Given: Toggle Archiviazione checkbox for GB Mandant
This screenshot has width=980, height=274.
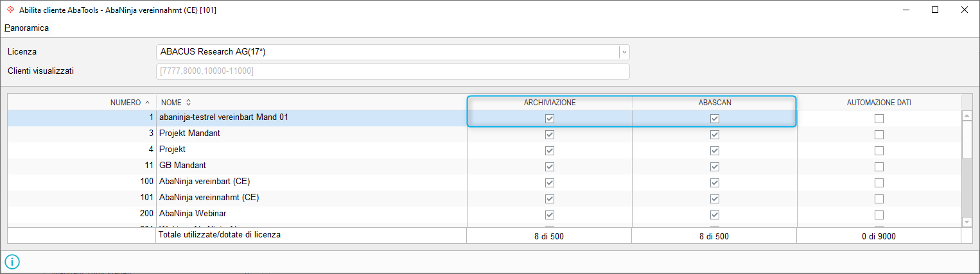Looking at the screenshot, I should click(550, 167).
